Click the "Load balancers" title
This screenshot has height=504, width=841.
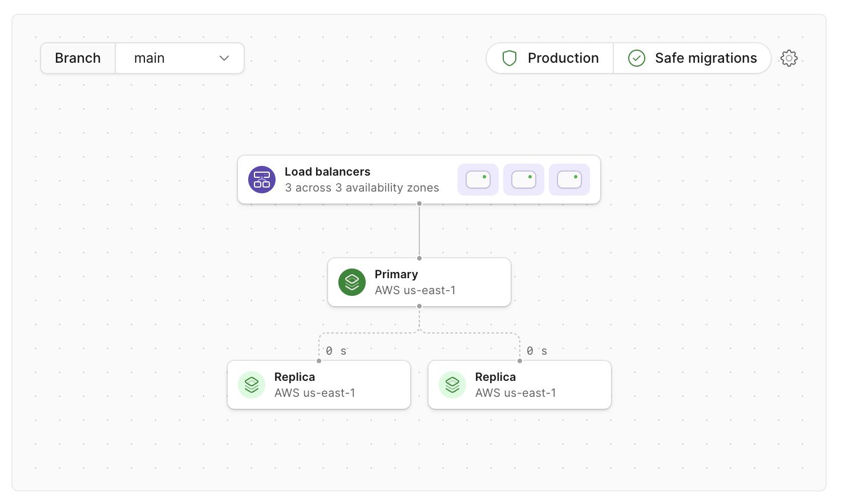[327, 172]
